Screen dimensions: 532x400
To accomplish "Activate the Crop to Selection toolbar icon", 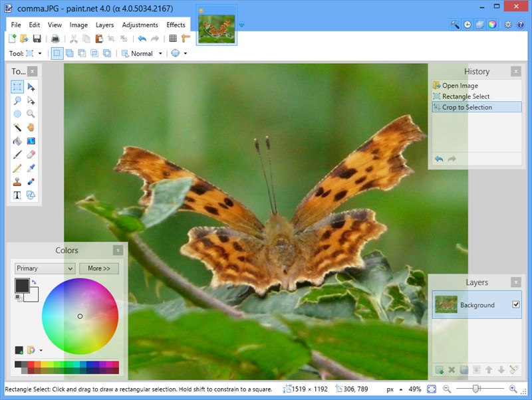I will point(112,39).
